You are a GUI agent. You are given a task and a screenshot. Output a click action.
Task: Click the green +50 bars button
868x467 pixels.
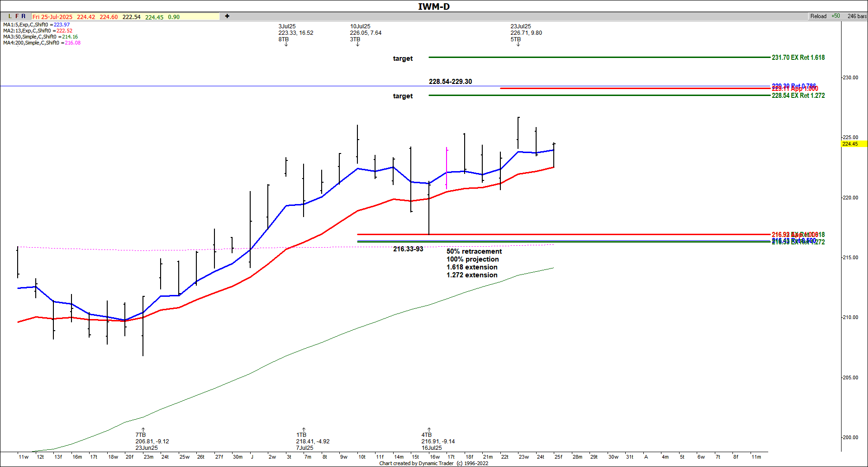[836, 16]
